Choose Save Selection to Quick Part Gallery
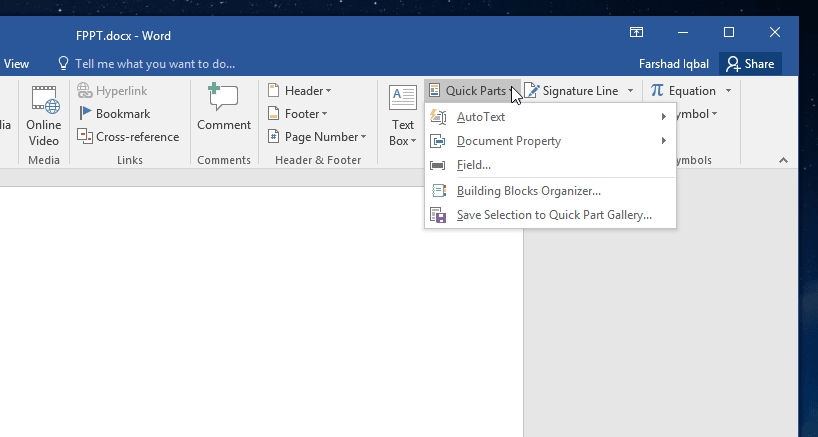The height and width of the screenshot is (437, 818). tap(553, 215)
